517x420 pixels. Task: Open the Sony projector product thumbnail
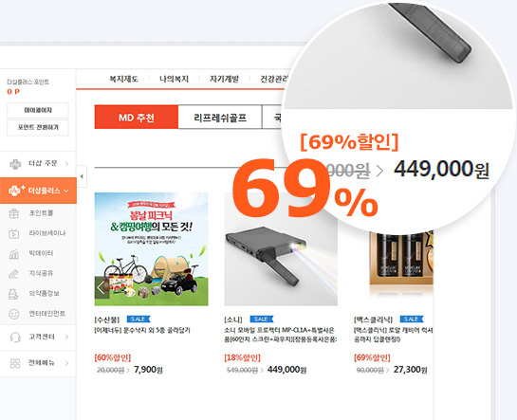(x=281, y=249)
